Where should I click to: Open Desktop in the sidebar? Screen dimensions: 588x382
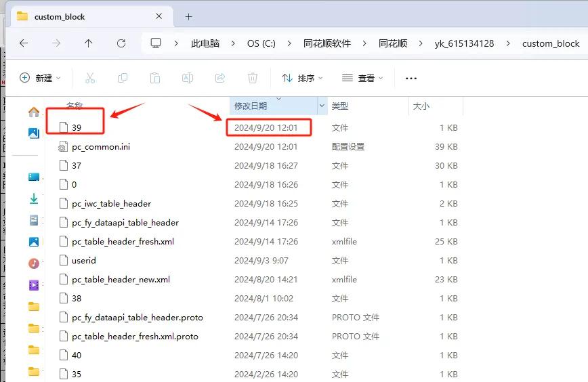coord(34,177)
